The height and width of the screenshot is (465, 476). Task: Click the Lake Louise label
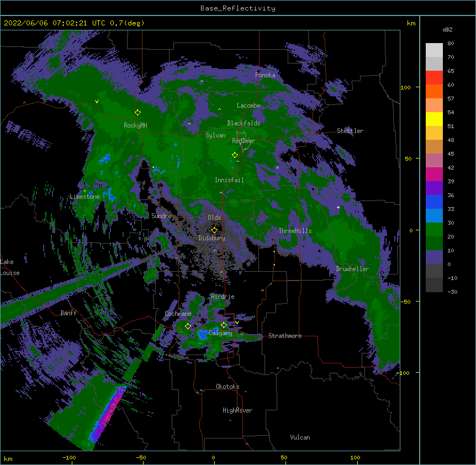coord(10,267)
